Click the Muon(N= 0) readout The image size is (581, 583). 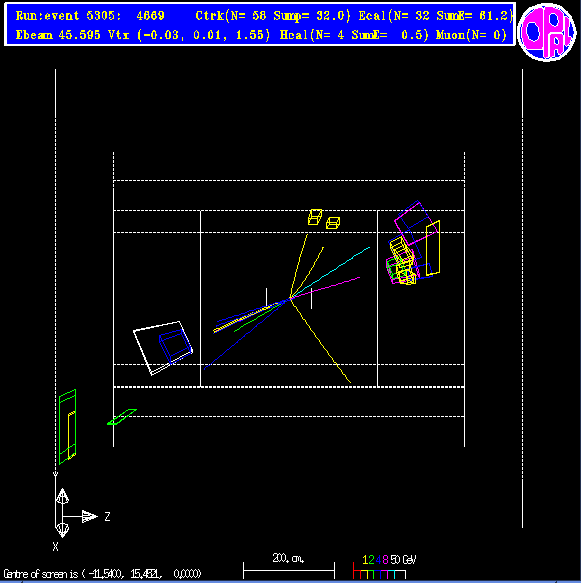(471, 35)
